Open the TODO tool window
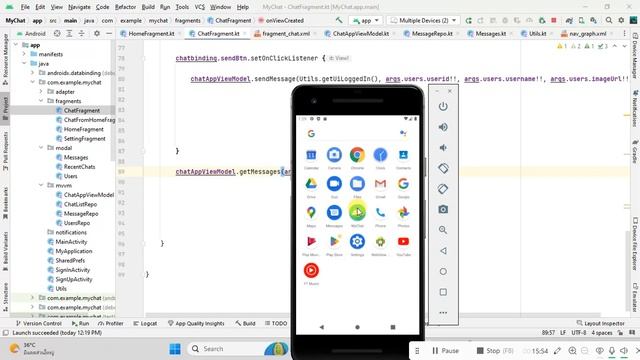 pos(276,323)
